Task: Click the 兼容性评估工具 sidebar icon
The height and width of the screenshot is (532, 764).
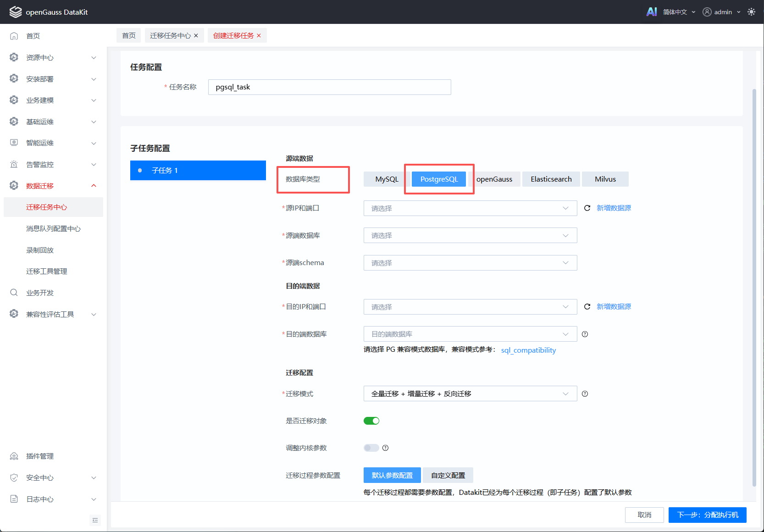Action: [14, 314]
